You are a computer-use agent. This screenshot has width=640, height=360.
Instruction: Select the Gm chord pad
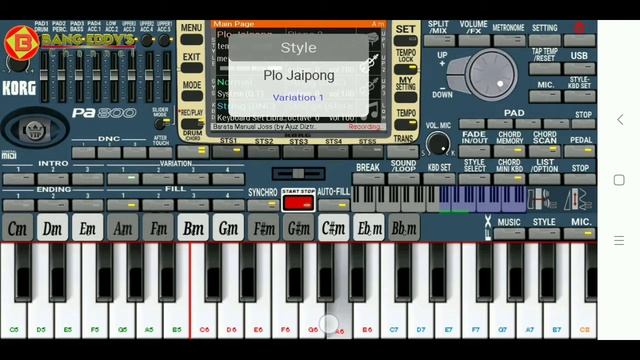pos(228,228)
